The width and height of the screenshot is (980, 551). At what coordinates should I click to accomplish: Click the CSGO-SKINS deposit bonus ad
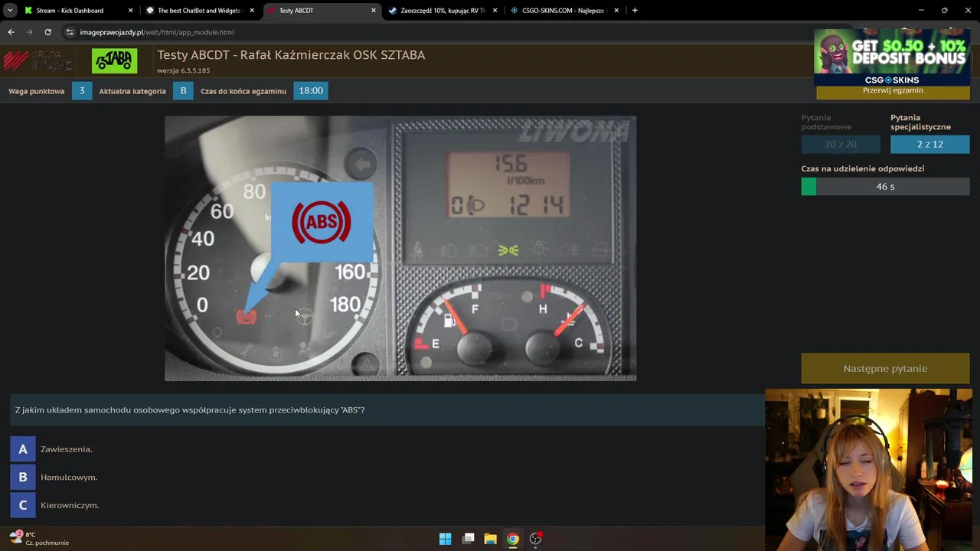892,57
